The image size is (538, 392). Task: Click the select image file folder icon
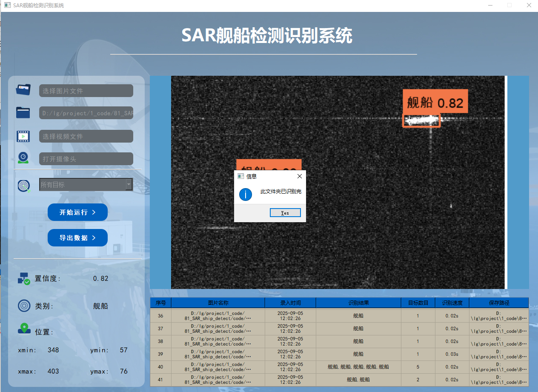[23, 90]
